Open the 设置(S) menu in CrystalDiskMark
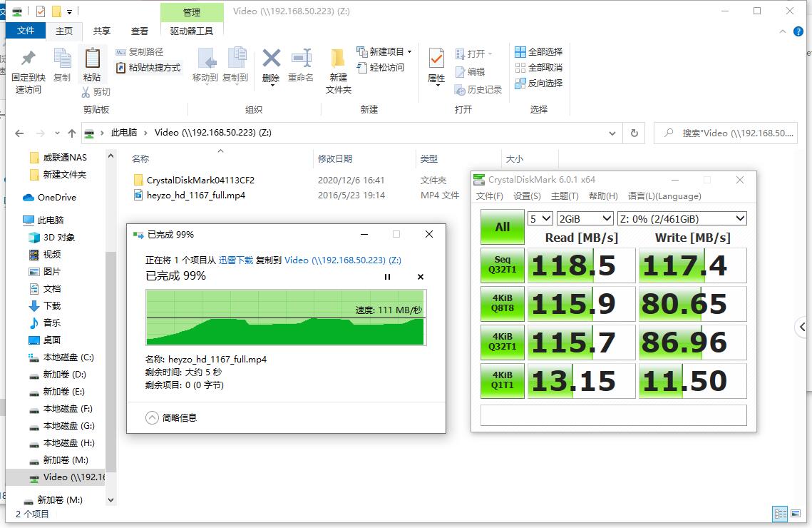Image resolution: width=812 pixels, height=528 pixels. pos(525,196)
